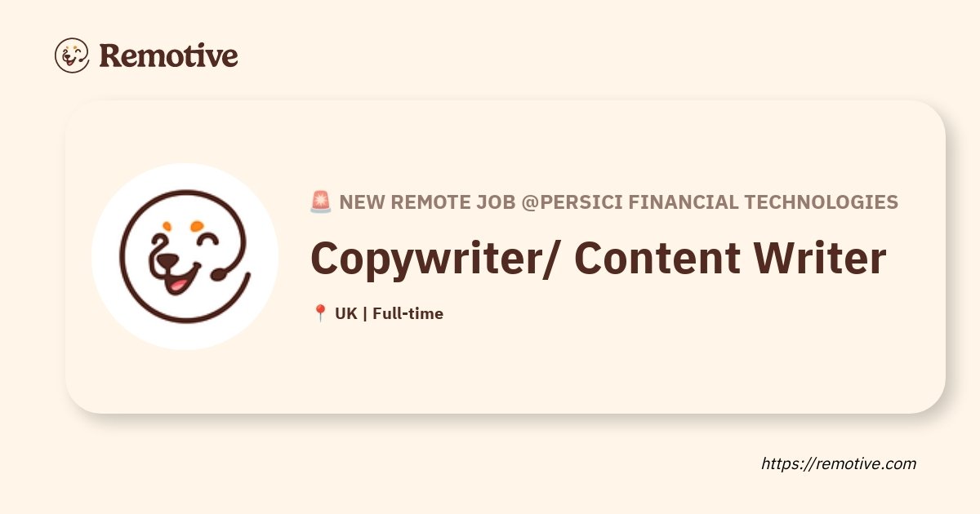Click the word "Copywriter/" in the job title
This screenshot has width=980, height=514.
434,259
